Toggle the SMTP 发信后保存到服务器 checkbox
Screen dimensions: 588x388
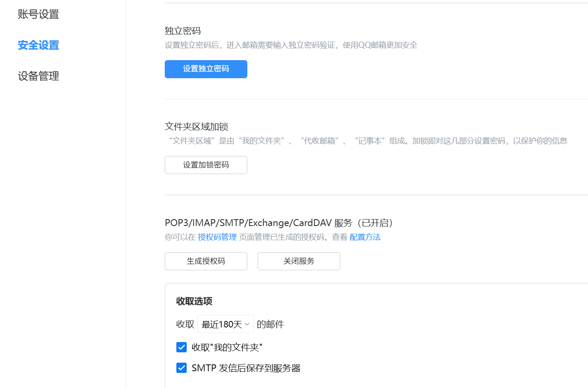pos(182,368)
